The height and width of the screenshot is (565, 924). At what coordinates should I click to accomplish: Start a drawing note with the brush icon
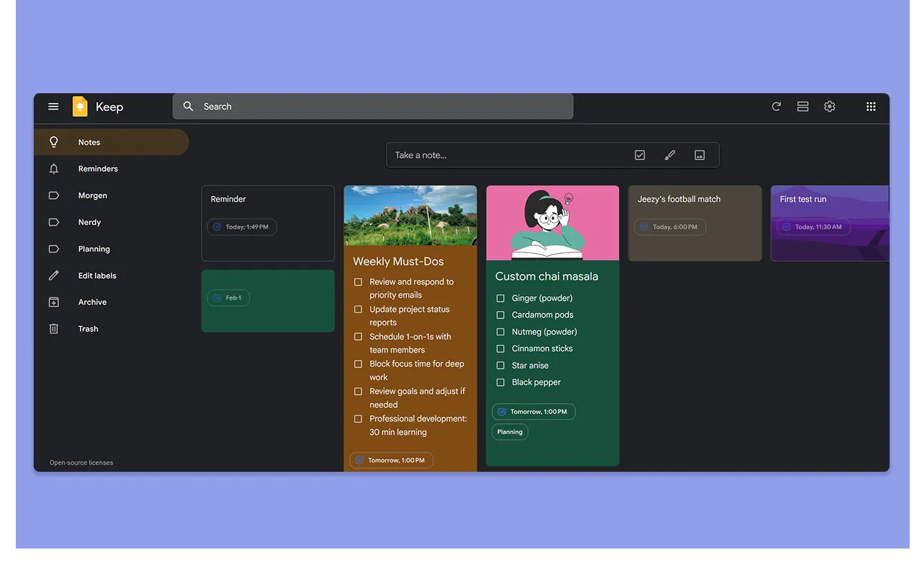[x=669, y=154]
